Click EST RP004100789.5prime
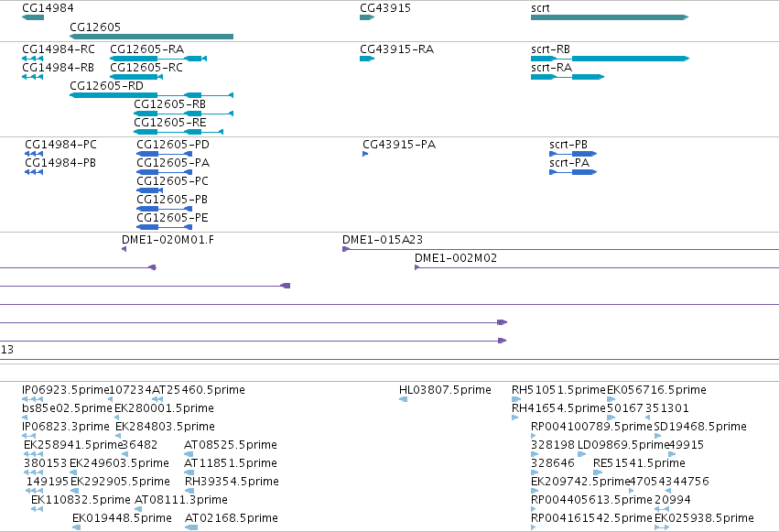The image size is (779, 532). [x=534, y=436]
